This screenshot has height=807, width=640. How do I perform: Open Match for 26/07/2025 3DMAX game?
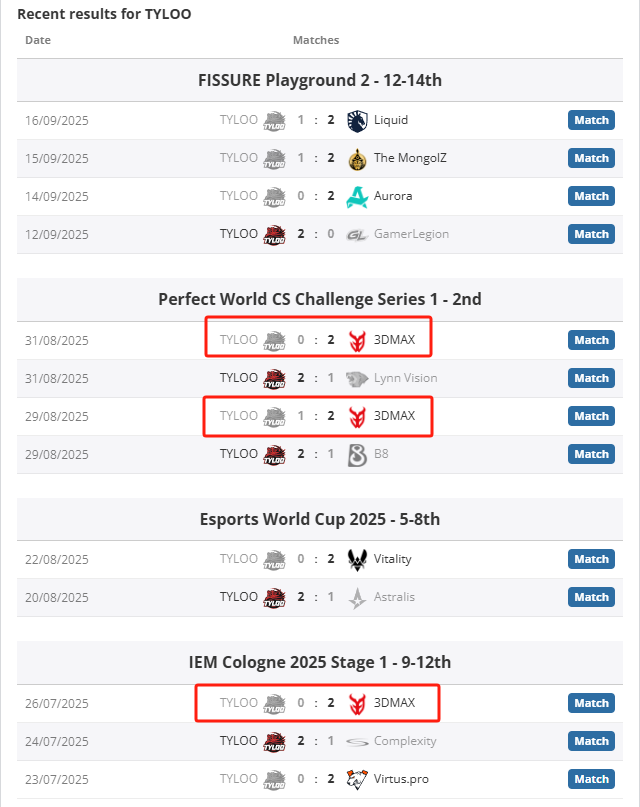pos(591,703)
